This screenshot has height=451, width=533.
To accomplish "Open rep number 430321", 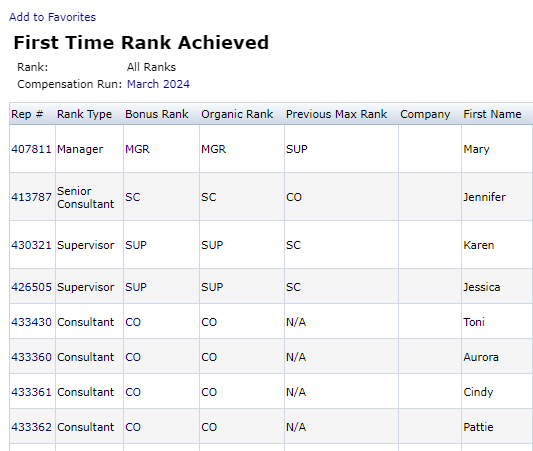I will tap(31, 245).
